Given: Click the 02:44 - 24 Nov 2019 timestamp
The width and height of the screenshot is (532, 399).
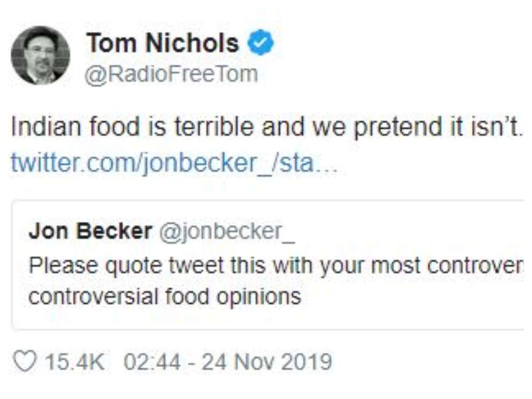Looking at the screenshot, I should point(227,362).
